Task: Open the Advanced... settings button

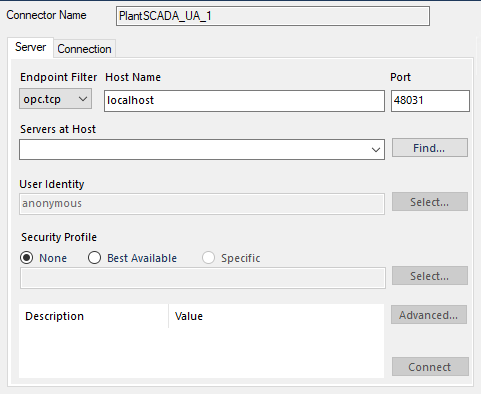Action: [429, 315]
